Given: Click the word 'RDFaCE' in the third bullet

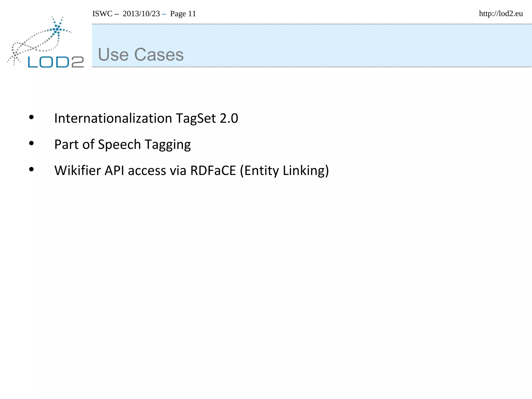Looking at the screenshot, I should click(213, 171).
